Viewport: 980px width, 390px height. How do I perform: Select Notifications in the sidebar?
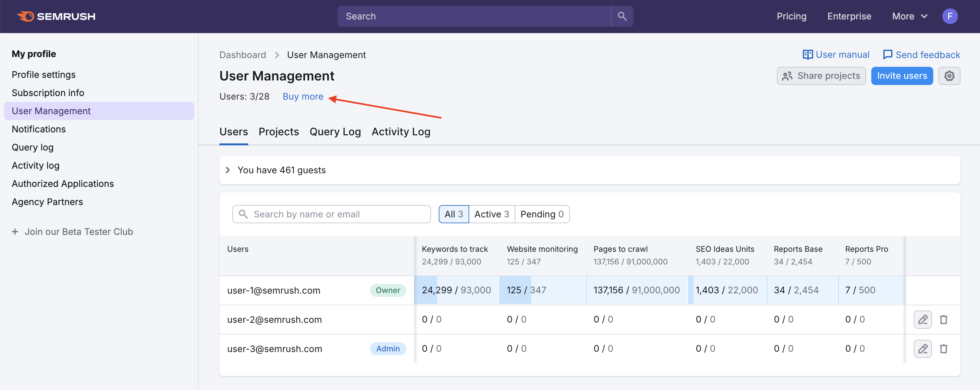[38, 129]
